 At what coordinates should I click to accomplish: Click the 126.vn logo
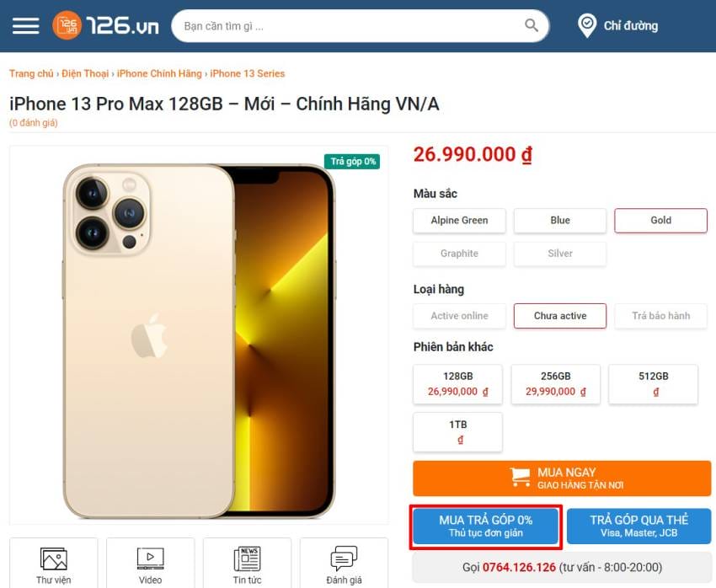click(x=105, y=25)
